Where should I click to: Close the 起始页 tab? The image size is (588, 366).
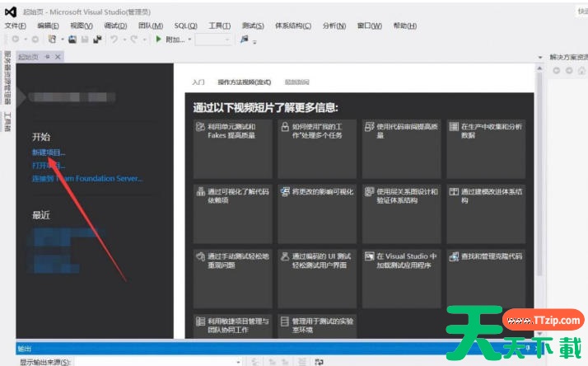58,57
